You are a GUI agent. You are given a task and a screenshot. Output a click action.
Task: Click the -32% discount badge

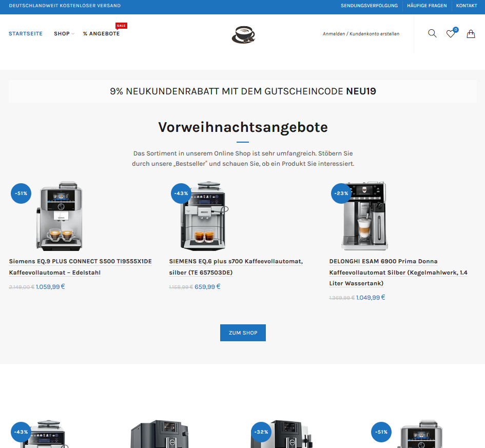point(261,432)
